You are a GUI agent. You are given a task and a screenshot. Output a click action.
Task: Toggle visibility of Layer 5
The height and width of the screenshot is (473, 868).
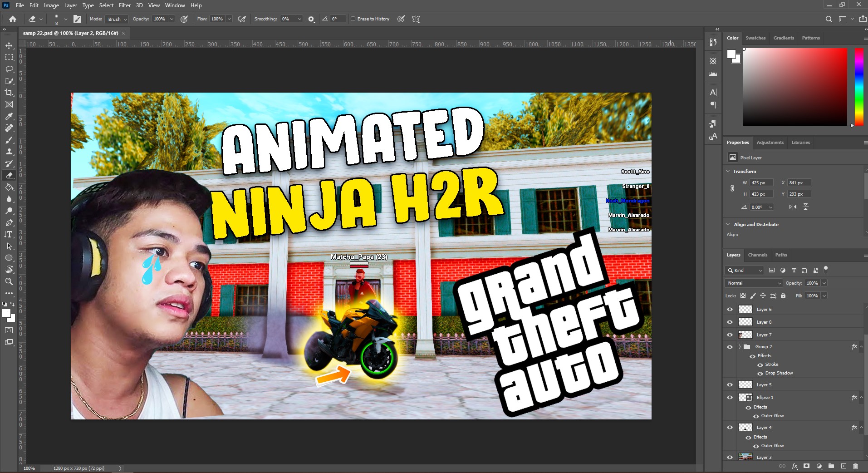click(730, 385)
